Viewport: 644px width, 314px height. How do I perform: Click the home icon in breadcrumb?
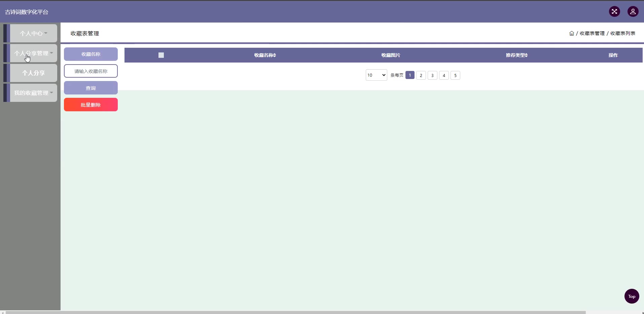pos(571,33)
